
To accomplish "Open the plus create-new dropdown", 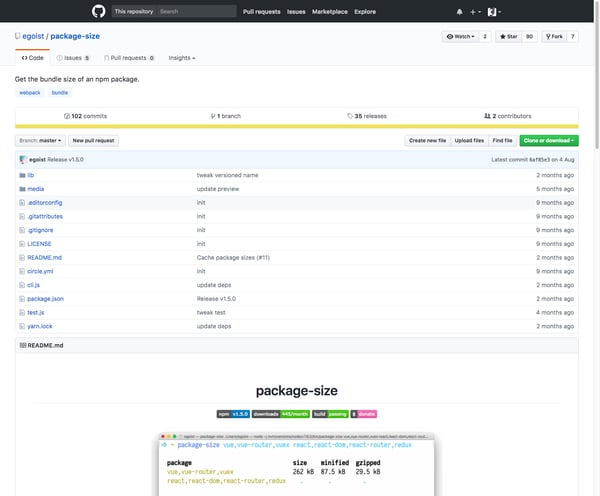I will [475, 12].
